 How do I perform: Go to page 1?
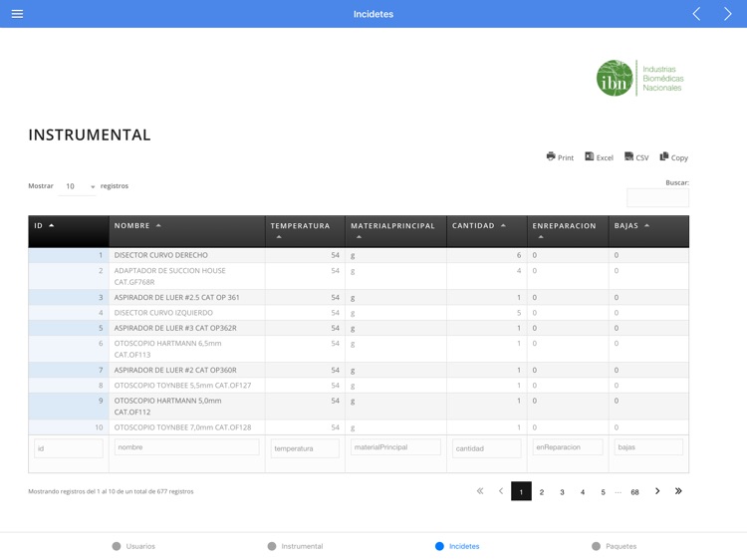pyautogui.click(x=521, y=491)
